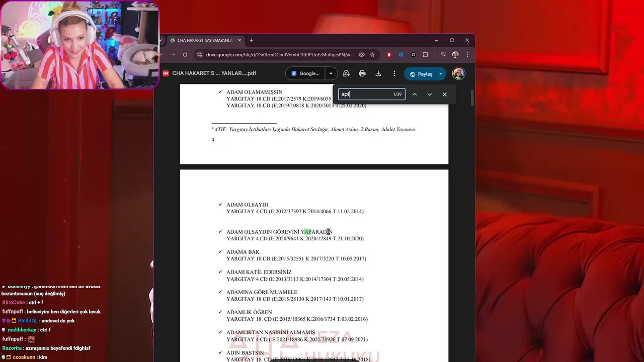This screenshot has height=362, width=644.
Task: Click the "ADAMINA GÖRE MUAMELE" text
Action: click(x=262, y=292)
